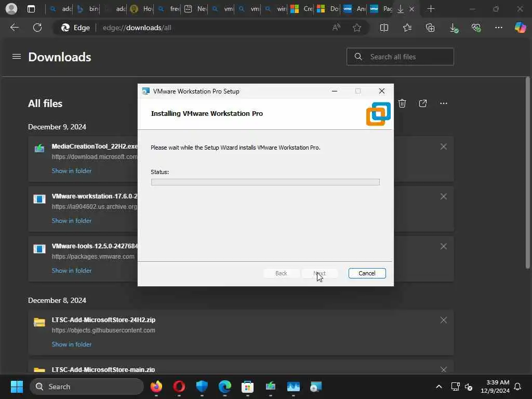This screenshot has width=532, height=399.
Task: Open more options next to All files
Action: click(x=444, y=103)
